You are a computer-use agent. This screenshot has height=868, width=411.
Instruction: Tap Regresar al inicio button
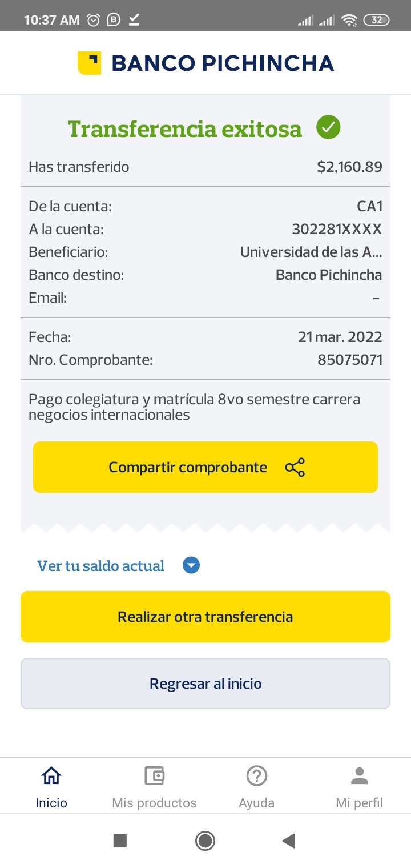click(205, 684)
